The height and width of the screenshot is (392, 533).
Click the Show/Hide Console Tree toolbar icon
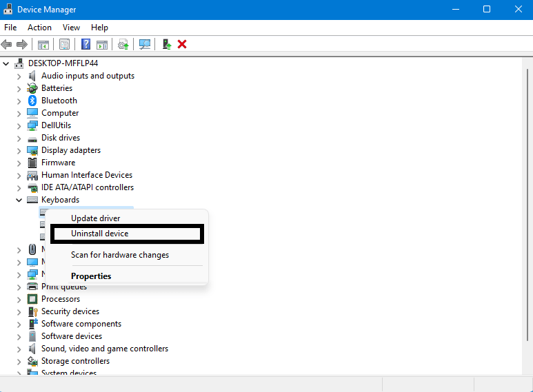pos(43,44)
